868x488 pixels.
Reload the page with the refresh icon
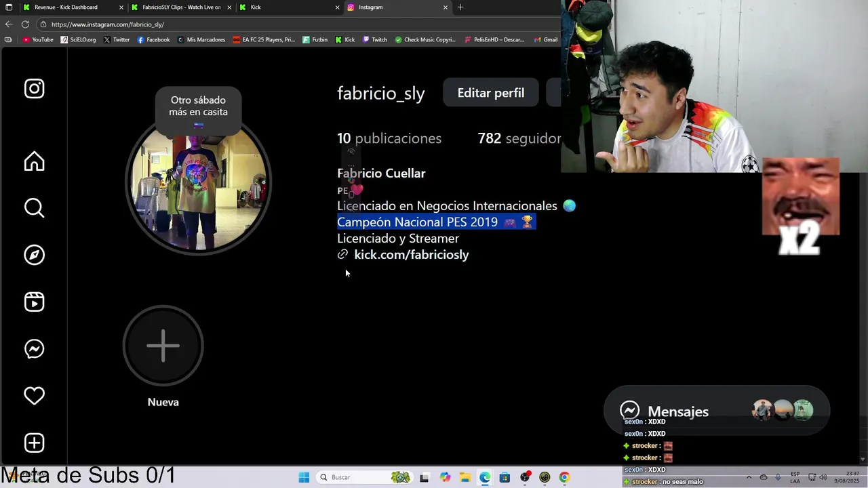click(x=25, y=24)
